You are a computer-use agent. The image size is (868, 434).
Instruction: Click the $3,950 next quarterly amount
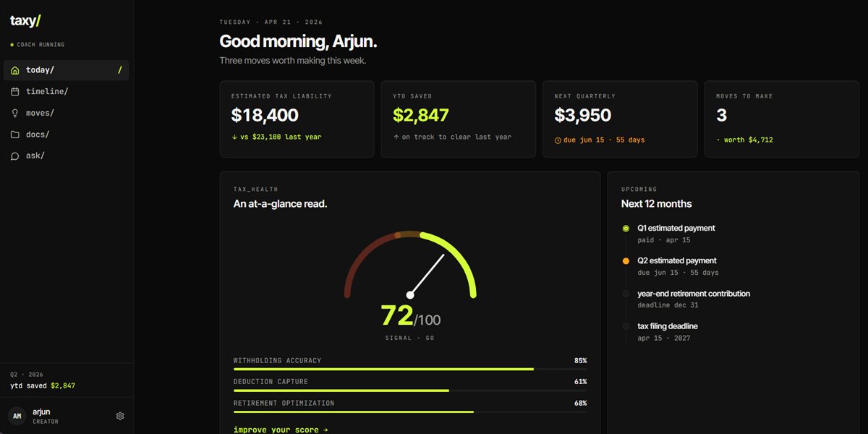click(x=583, y=115)
